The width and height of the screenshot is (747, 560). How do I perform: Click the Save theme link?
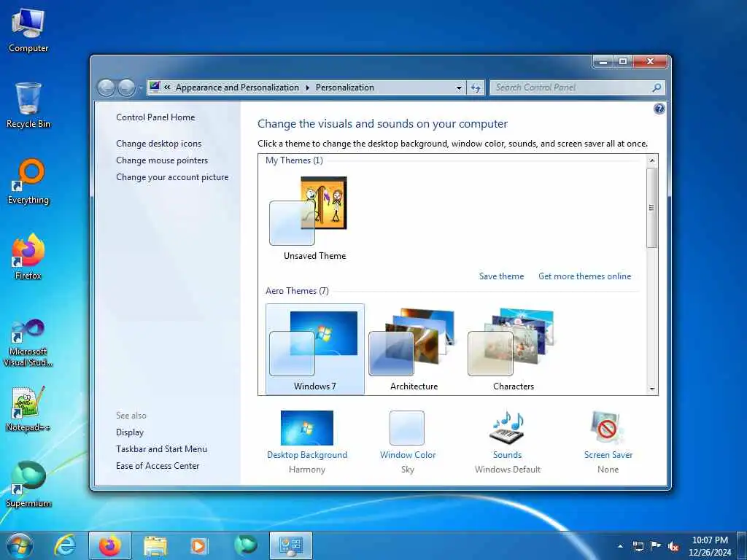[x=501, y=276]
